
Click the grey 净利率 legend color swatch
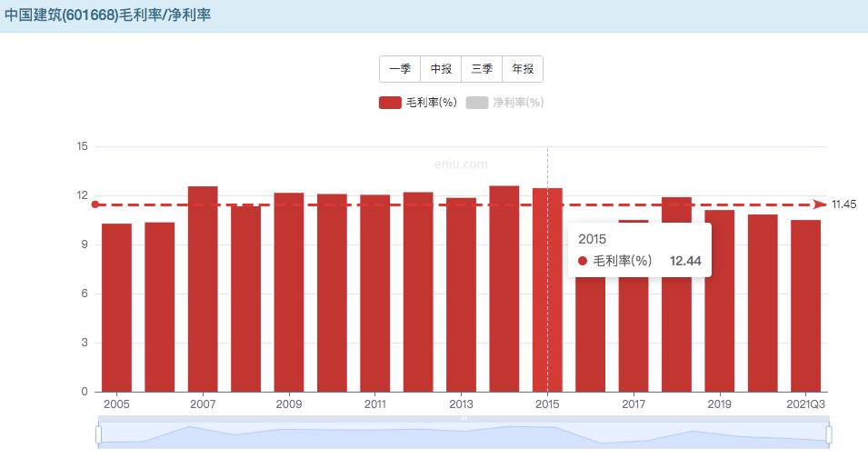[476, 103]
